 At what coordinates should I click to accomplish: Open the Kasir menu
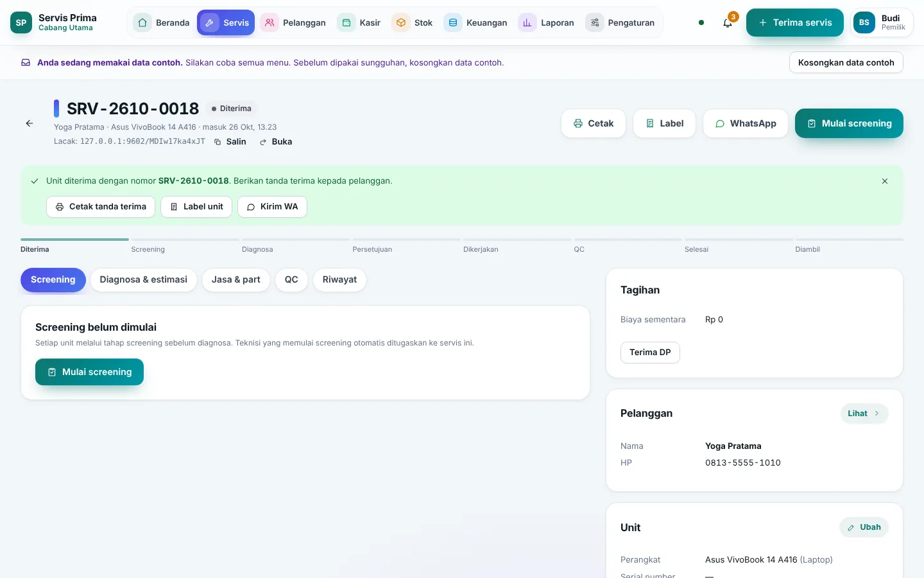tap(359, 22)
